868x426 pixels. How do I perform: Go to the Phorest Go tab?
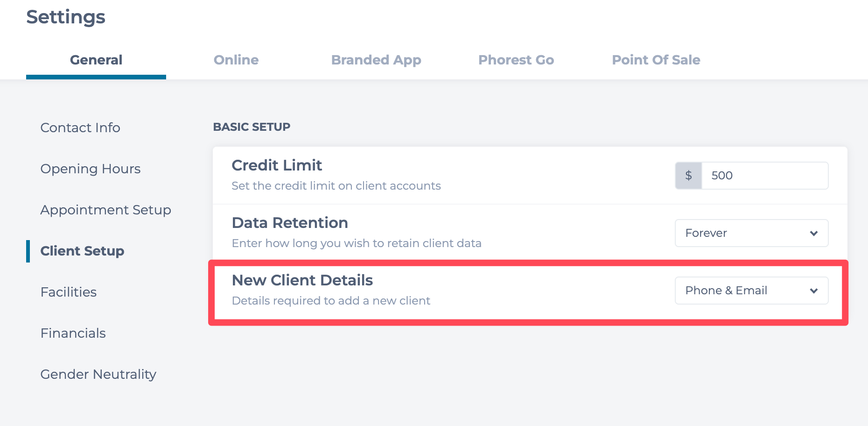[x=516, y=60]
